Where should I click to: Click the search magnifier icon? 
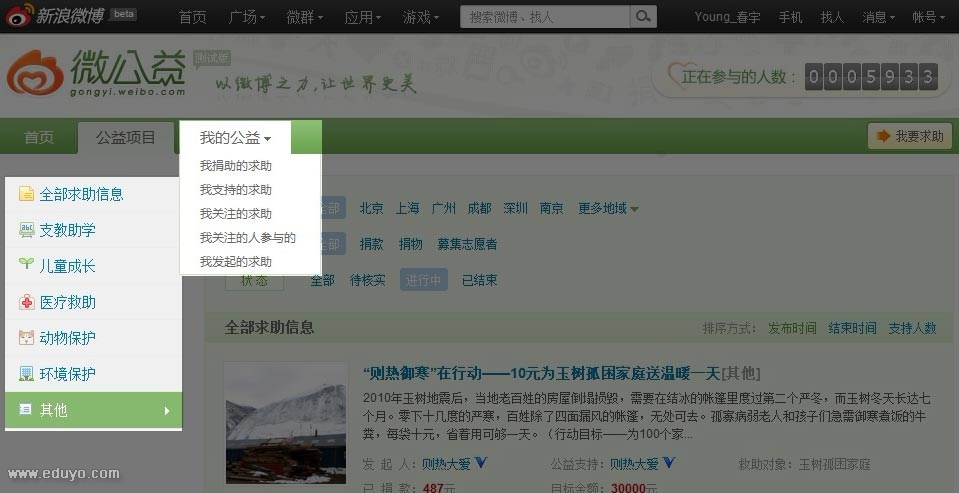click(x=643, y=17)
